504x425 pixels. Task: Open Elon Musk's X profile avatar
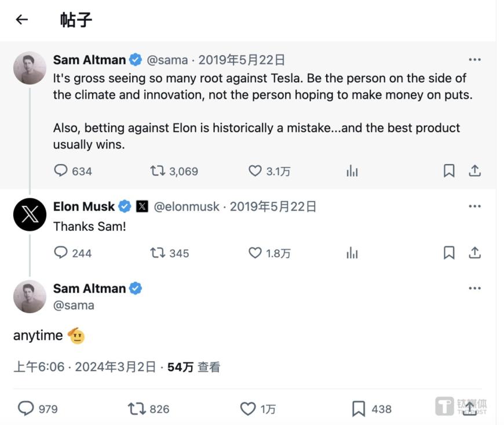point(30,215)
